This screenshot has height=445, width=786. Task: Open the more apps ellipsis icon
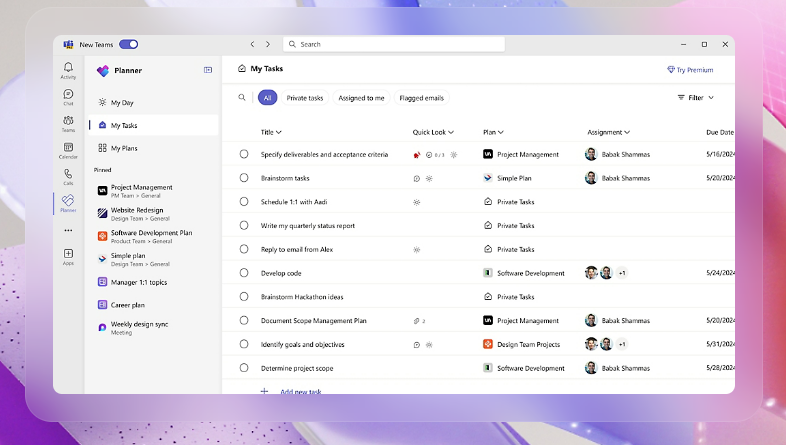click(x=68, y=231)
